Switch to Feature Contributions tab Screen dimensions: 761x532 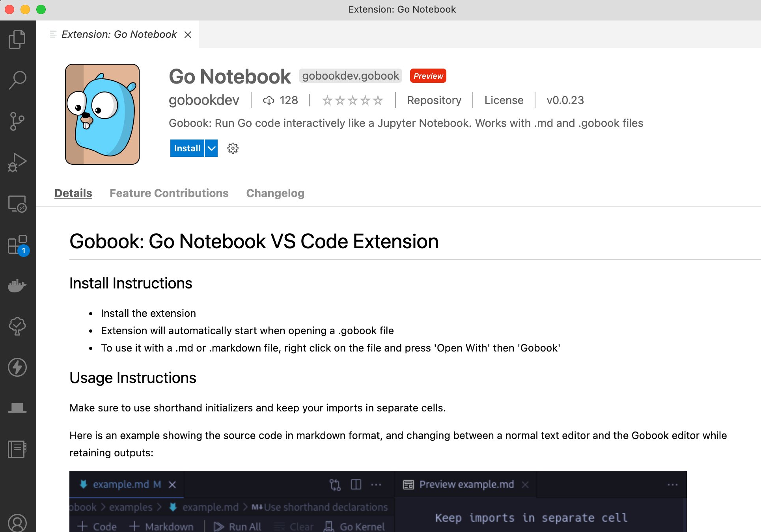pyautogui.click(x=169, y=193)
